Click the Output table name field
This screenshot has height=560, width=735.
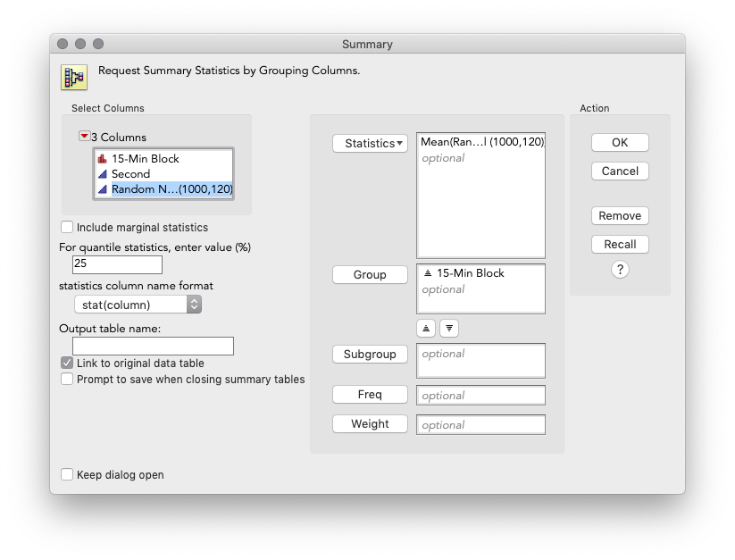click(153, 346)
